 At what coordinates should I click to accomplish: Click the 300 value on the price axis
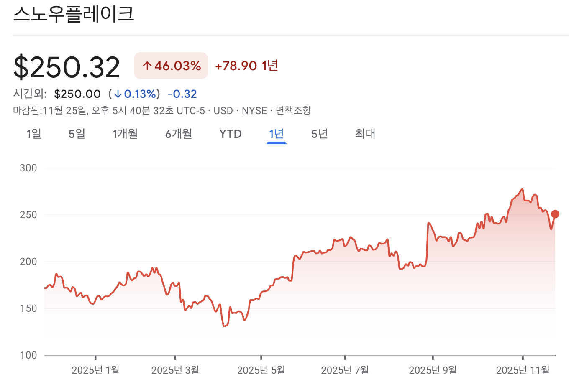pyautogui.click(x=29, y=168)
